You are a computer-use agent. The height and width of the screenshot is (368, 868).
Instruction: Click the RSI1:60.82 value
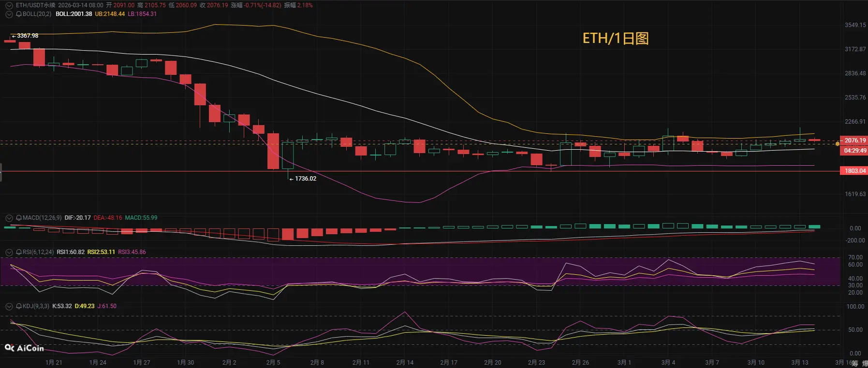click(x=71, y=252)
